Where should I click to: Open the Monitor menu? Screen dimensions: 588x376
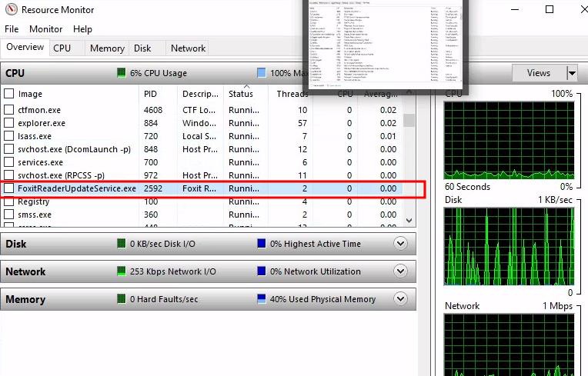point(45,29)
